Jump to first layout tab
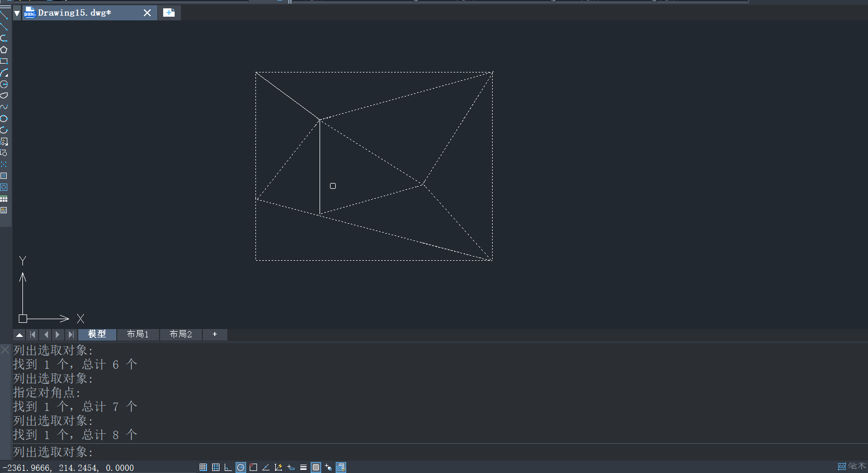The height and width of the screenshot is (473, 868). click(x=33, y=334)
